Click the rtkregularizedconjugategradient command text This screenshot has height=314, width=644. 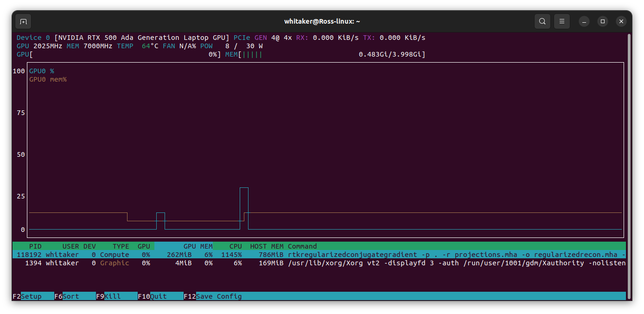click(352, 255)
